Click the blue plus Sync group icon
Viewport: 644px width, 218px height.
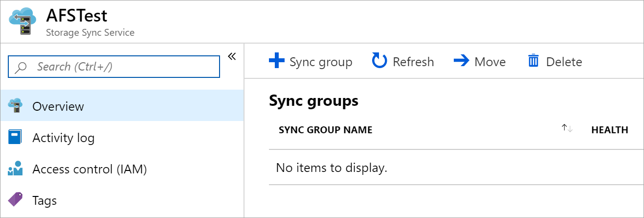pyautogui.click(x=277, y=62)
